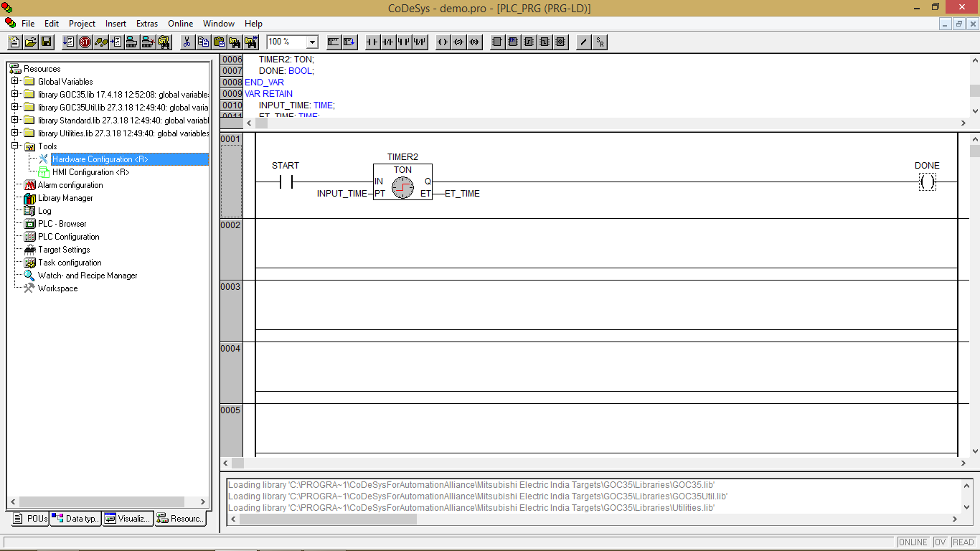The image size is (980, 551).
Task: Open the Project menu
Action: pyautogui.click(x=82, y=23)
